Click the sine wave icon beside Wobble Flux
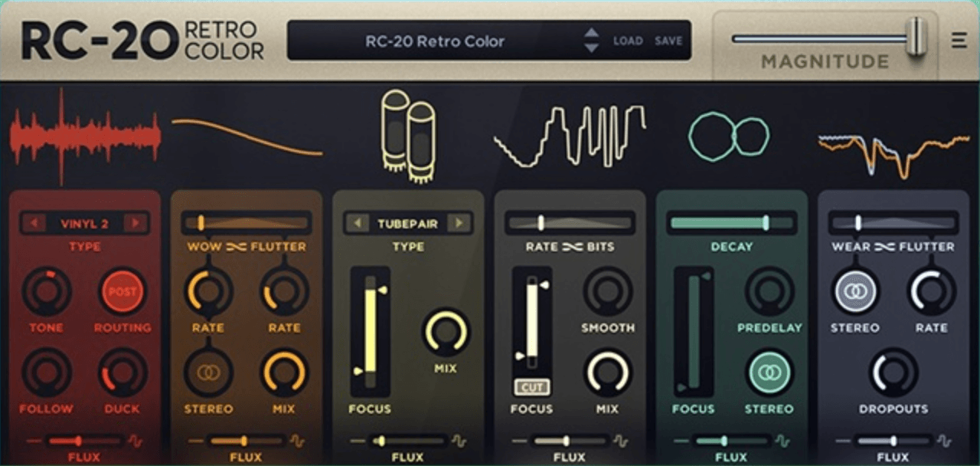The width and height of the screenshot is (980, 466). (x=297, y=441)
